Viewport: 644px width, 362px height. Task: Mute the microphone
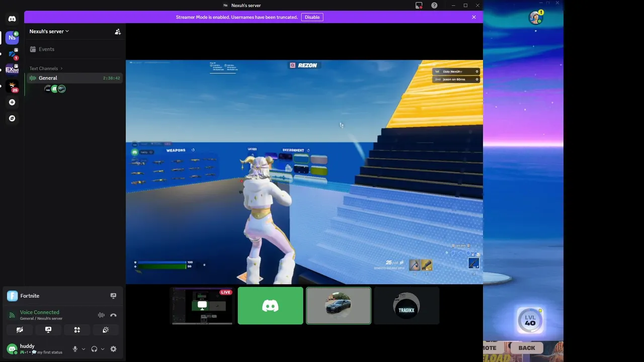tap(75, 349)
